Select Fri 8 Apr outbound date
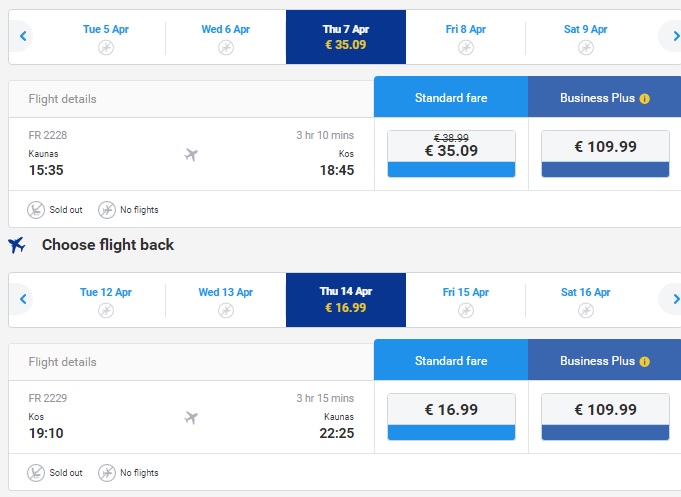 click(466, 37)
